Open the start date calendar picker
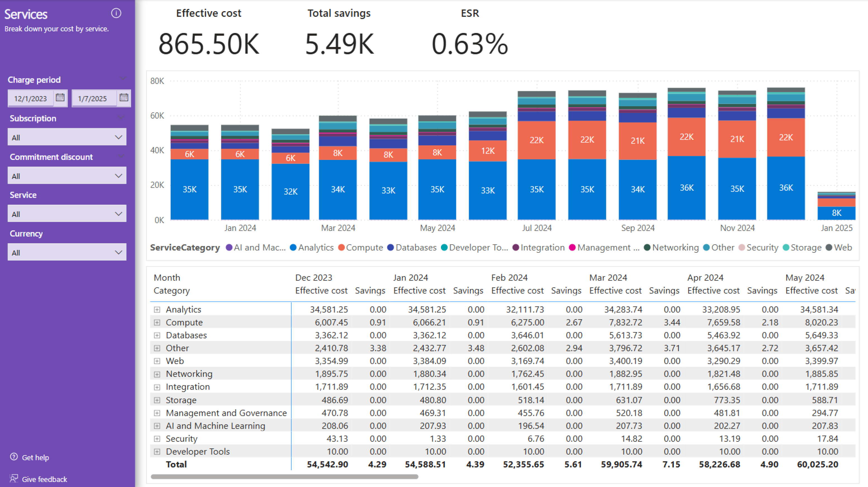 click(x=60, y=98)
